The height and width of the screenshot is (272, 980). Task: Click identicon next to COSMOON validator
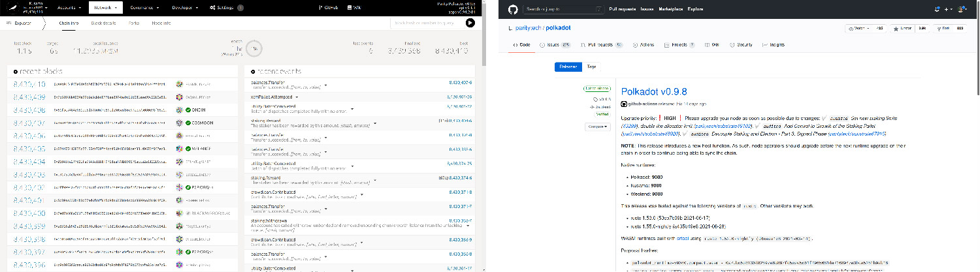point(180,123)
